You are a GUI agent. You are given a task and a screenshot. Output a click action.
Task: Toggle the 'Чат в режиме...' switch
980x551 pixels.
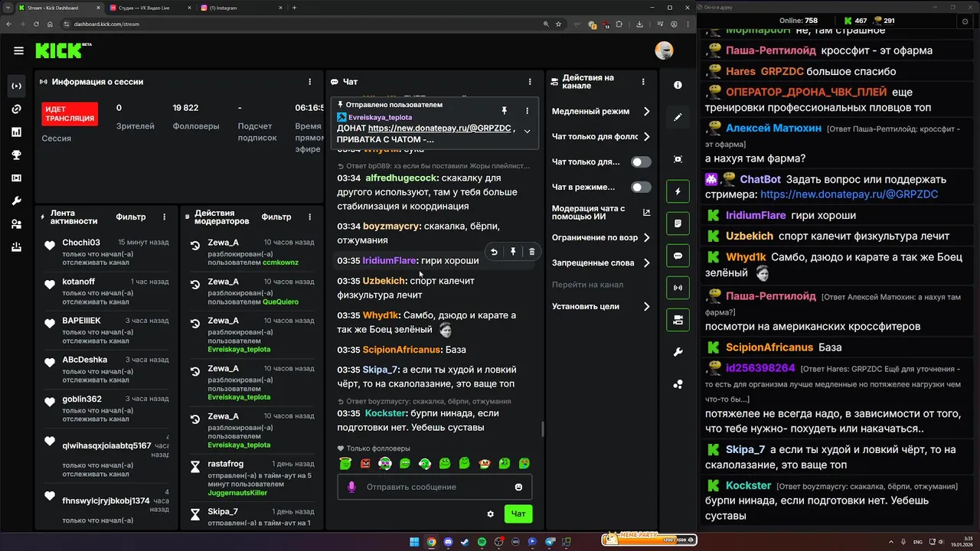pos(641,187)
